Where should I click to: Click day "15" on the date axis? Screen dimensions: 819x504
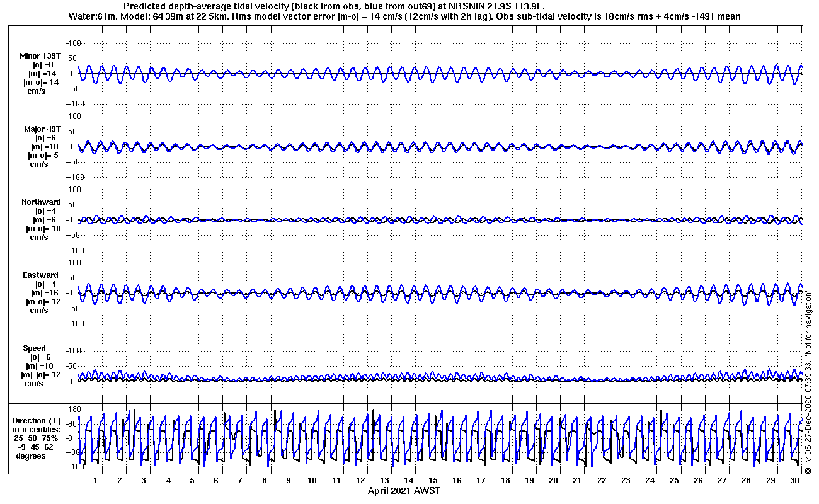pyautogui.click(x=433, y=481)
